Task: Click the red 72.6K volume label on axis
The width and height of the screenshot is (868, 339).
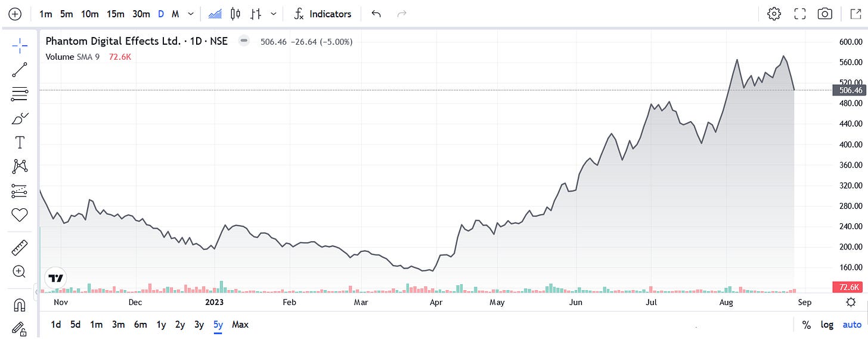Action: click(849, 288)
